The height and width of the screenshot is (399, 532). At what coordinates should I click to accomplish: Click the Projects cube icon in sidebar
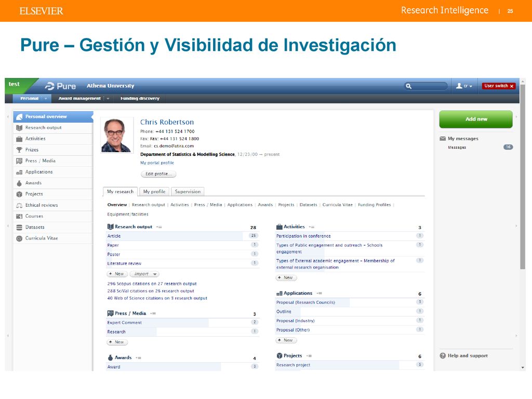pos(19,194)
